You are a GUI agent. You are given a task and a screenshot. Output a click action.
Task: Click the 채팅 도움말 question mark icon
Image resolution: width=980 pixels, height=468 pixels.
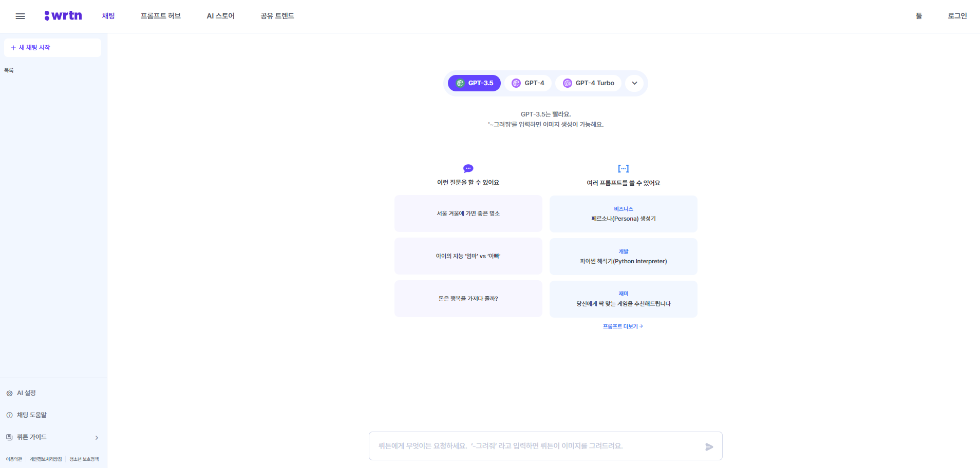(x=9, y=415)
